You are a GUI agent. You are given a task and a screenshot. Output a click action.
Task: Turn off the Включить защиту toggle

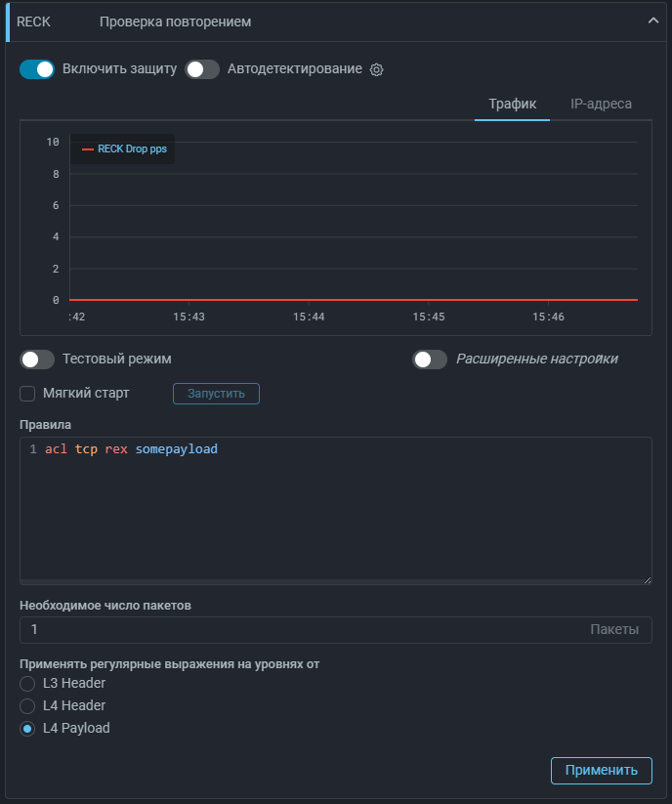click(37, 69)
